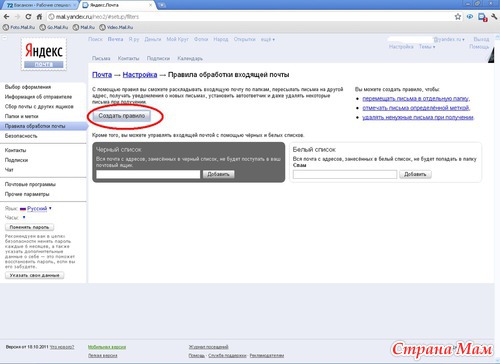The width and height of the screenshot is (500, 364).
Task: Select Почтовые программы in the sidebar
Action: pos(30,184)
